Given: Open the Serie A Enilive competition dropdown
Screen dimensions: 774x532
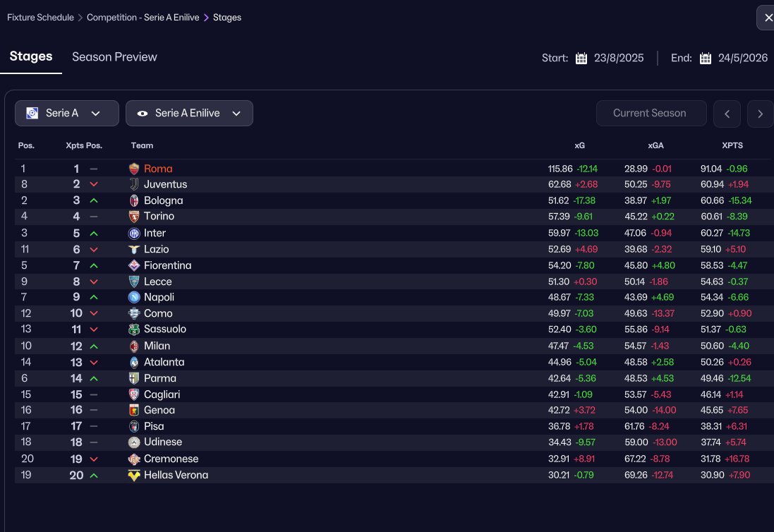Looking at the screenshot, I should coord(189,113).
